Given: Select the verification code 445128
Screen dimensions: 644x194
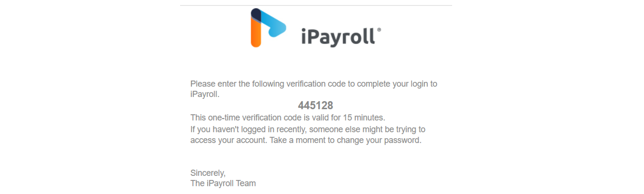Looking at the screenshot, I should (315, 106).
